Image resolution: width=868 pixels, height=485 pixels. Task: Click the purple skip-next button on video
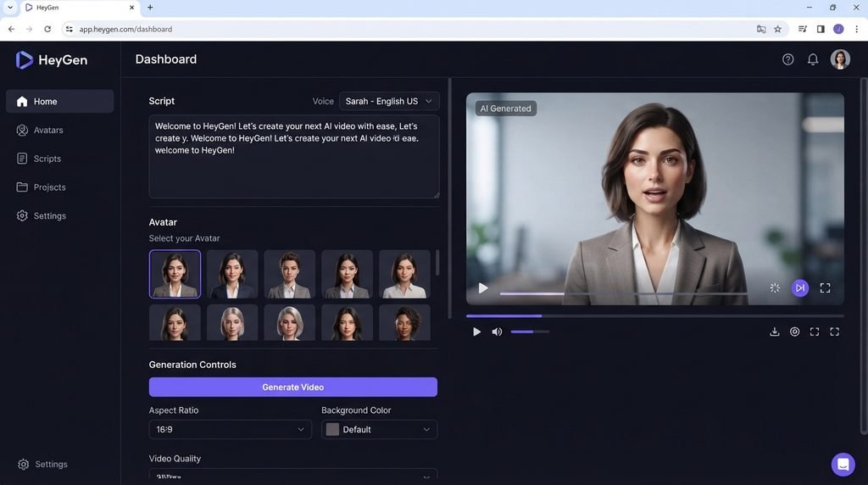[800, 288]
